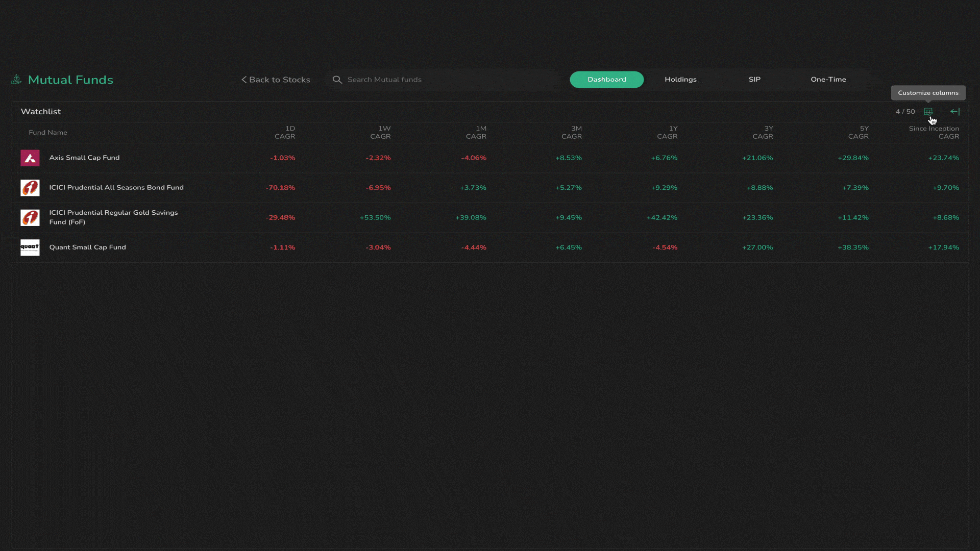Click the 4/50 watchlist counter

pos(905,111)
